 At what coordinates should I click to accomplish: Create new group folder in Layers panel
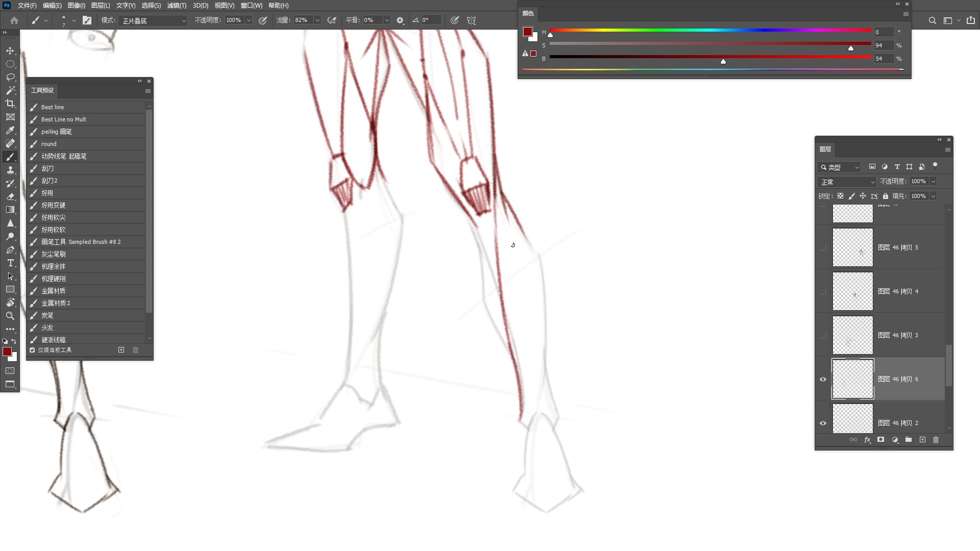[909, 440]
